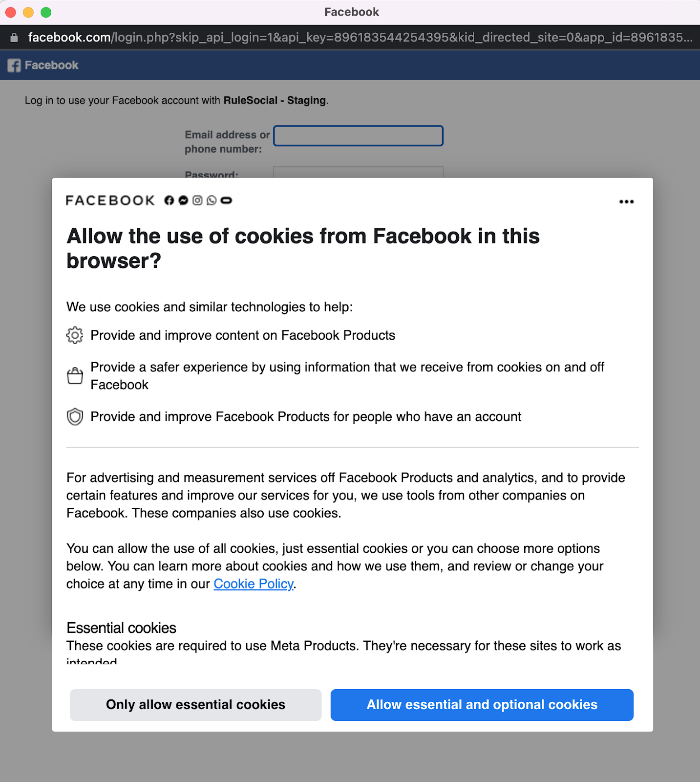Image resolution: width=700 pixels, height=782 pixels.
Task: Open the three-dot more options menu
Action: coord(626,201)
